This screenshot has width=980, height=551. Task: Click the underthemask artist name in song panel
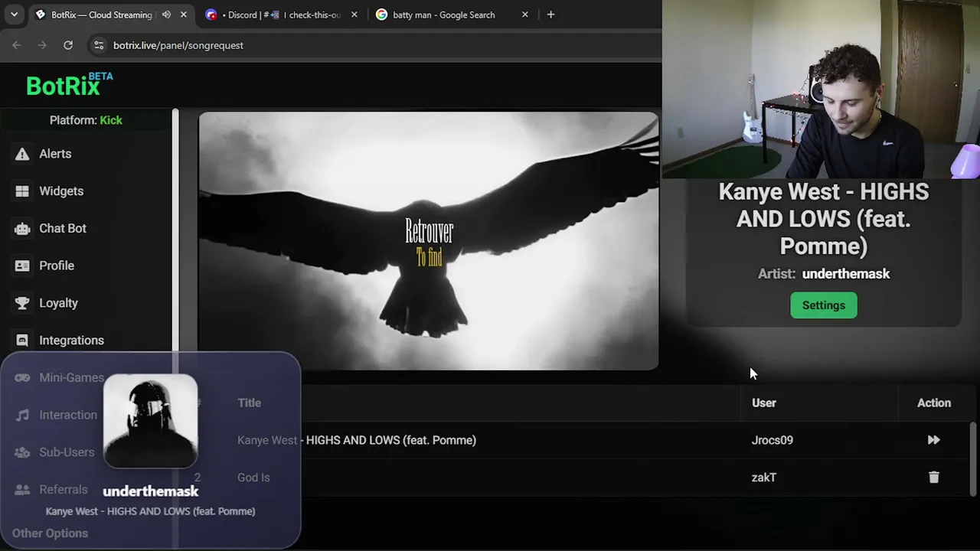[846, 274]
